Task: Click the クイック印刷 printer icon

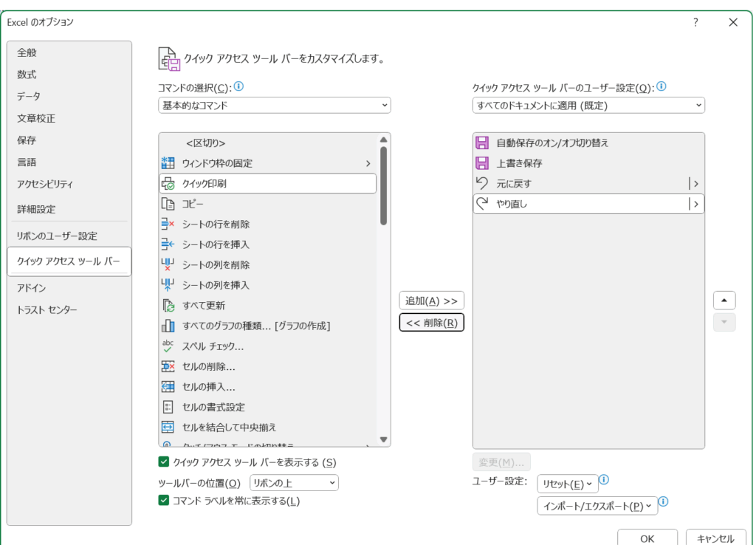Action: [168, 184]
